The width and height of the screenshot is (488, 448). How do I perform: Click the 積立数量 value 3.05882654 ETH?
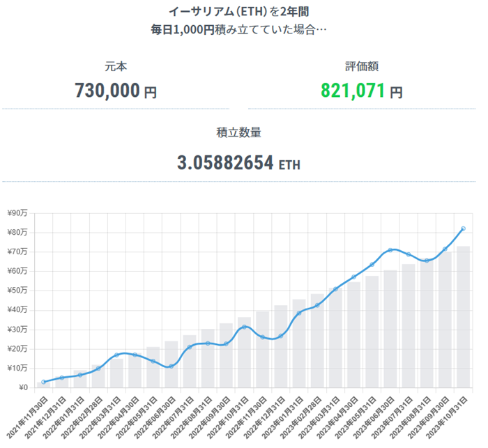[239, 163]
